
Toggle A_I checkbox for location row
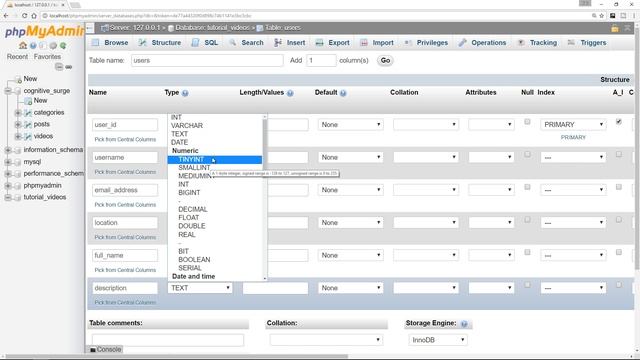(x=619, y=220)
